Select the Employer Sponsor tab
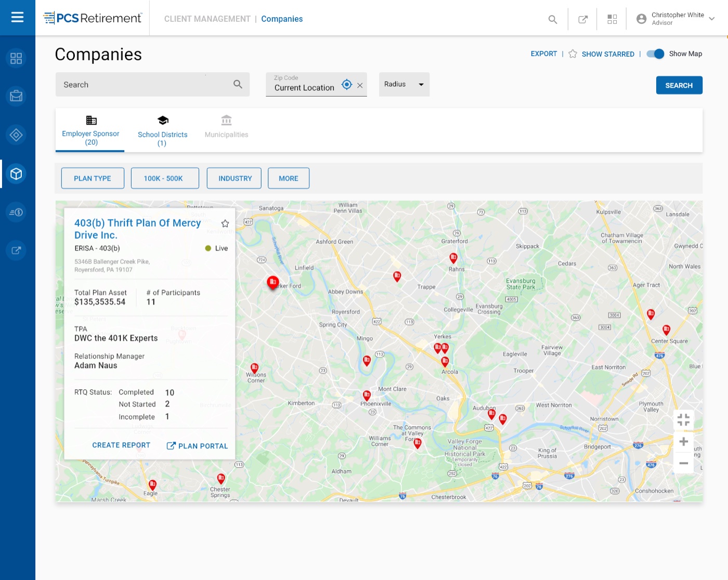 click(90, 130)
